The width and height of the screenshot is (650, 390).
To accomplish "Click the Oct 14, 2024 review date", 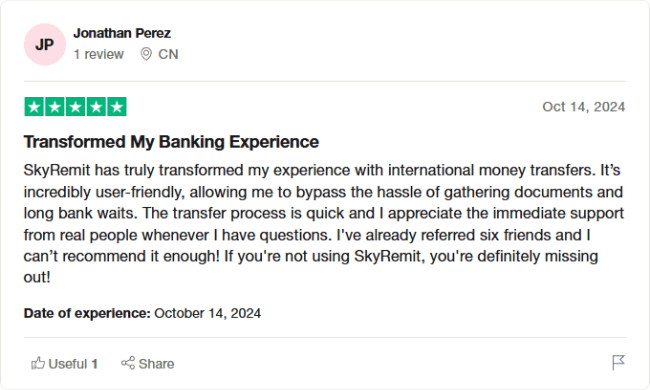I will (584, 107).
